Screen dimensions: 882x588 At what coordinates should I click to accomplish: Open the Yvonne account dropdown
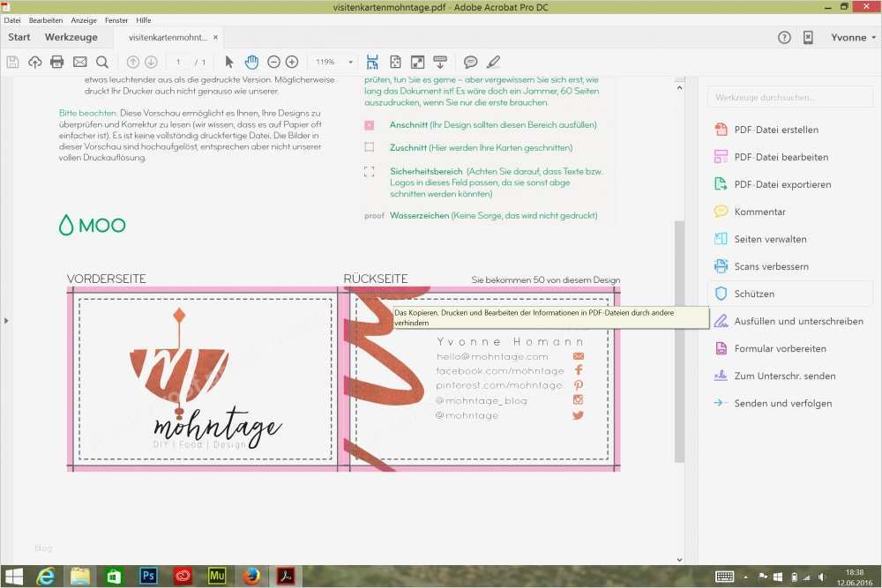[853, 37]
